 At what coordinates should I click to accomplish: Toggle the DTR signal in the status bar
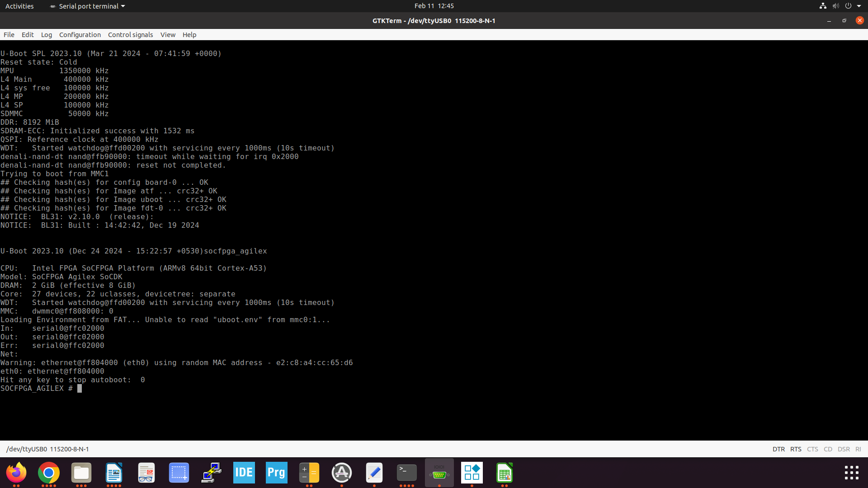point(778,449)
